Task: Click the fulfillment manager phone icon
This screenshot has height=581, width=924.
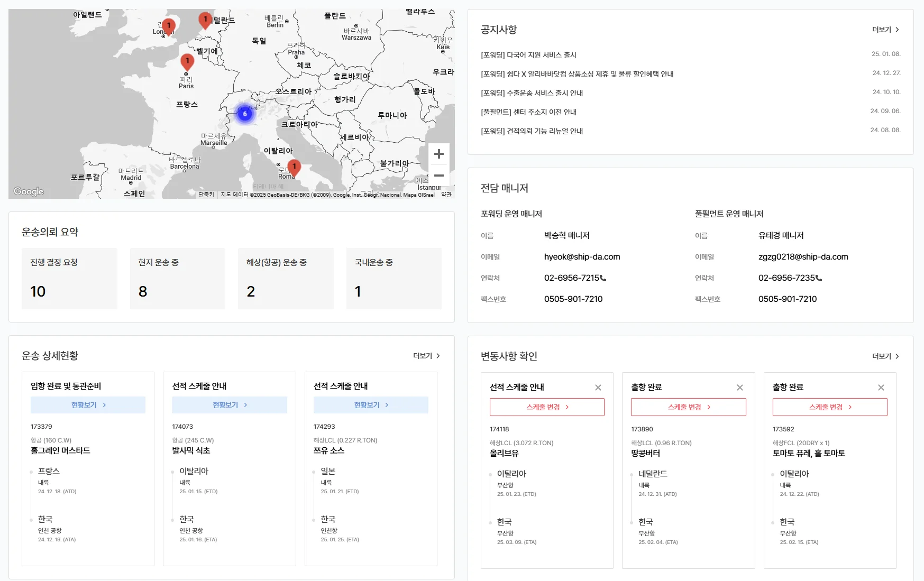Action: point(819,278)
